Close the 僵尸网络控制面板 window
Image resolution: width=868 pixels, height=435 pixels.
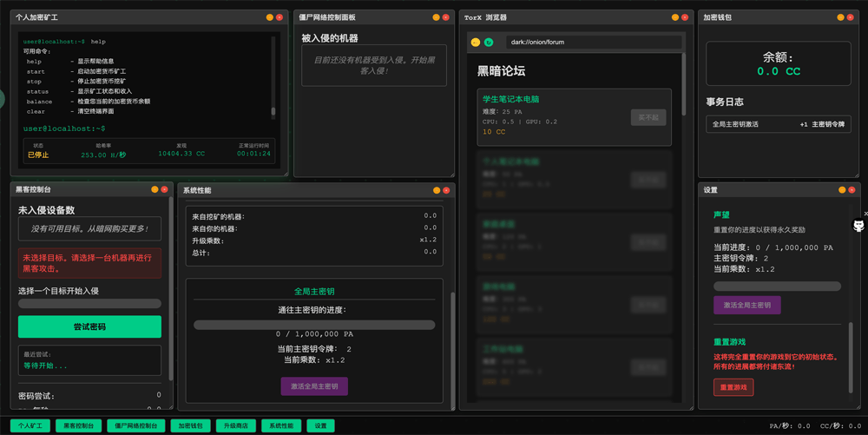pos(446,17)
